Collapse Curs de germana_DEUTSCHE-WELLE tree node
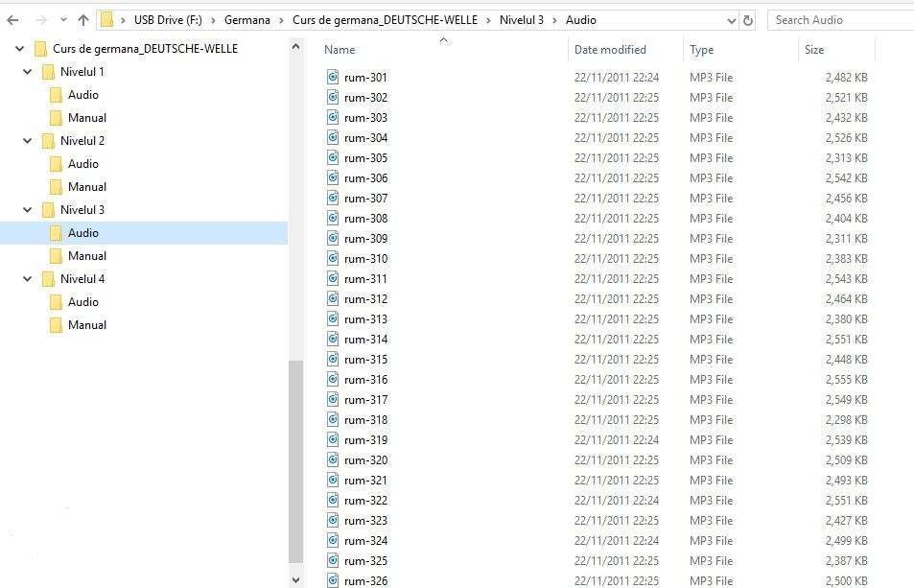The width and height of the screenshot is (914, 588). (20, 48)
